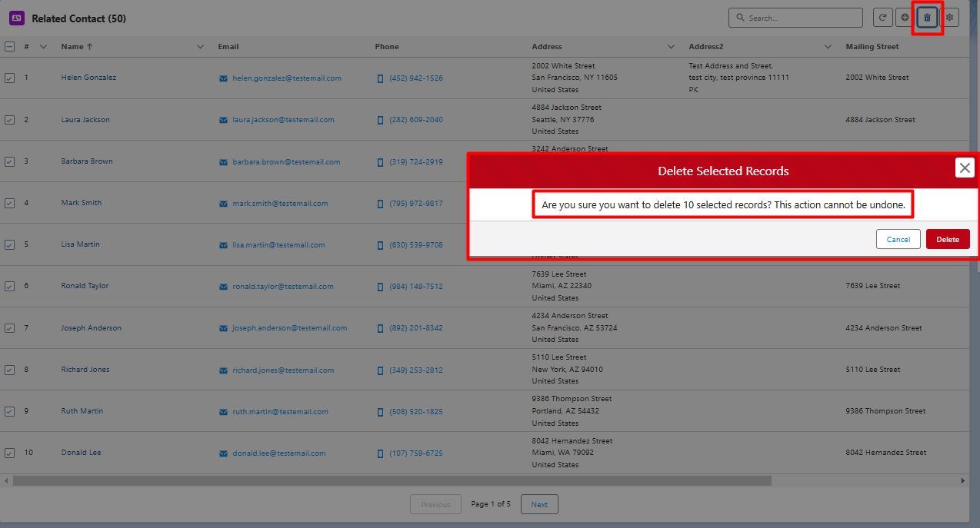Click the email icon for Joseph Anderson
The width and height of the screenshot is (980, 528).
point(223,328)
